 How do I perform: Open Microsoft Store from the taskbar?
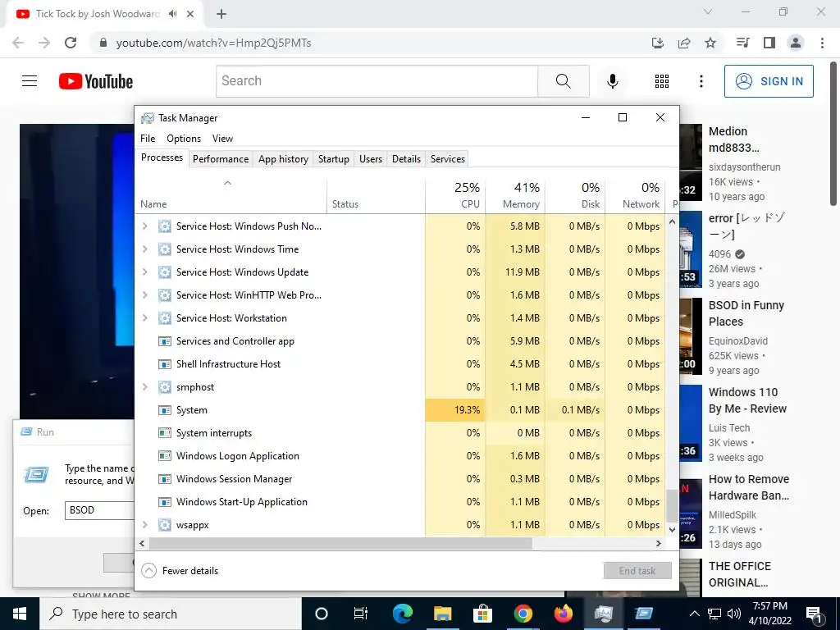pos(482,614)
